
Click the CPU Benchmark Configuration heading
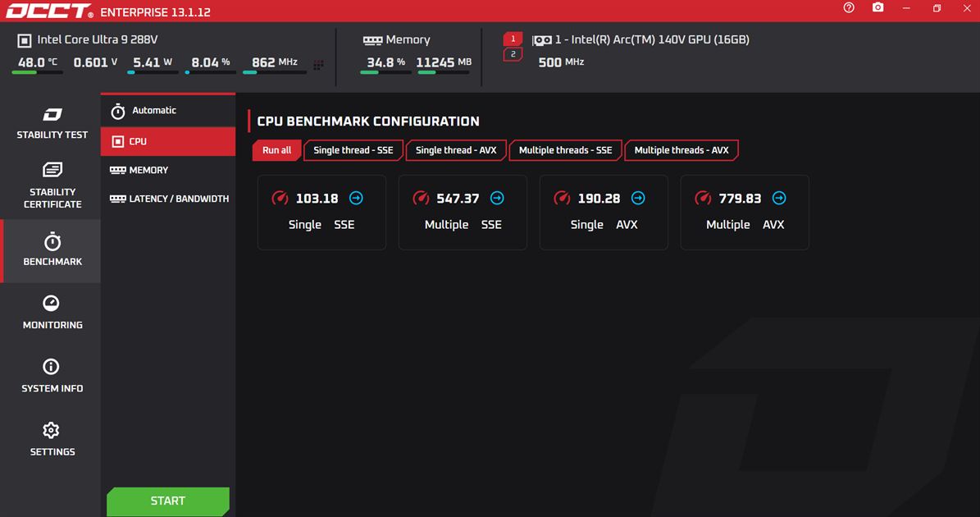pyautogui.click(x=368, y=121)
